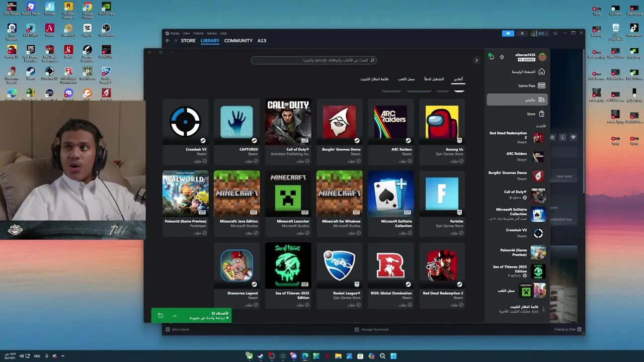Open Red Dead Redemption 2 in the sidebar list
Image resolution: width=644 pixels, height=362 pixels.
click(x=516, y=138)
